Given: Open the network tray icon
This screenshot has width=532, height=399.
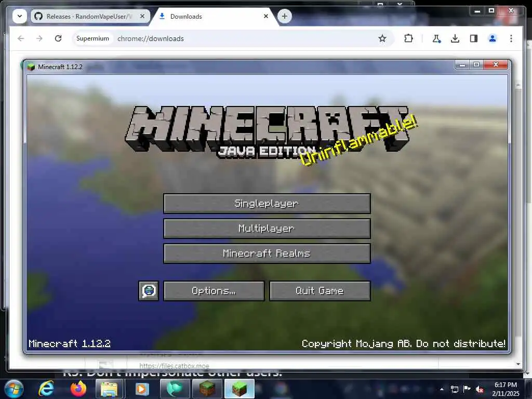Looking at the screenshot, I should [x=454, y=389].
